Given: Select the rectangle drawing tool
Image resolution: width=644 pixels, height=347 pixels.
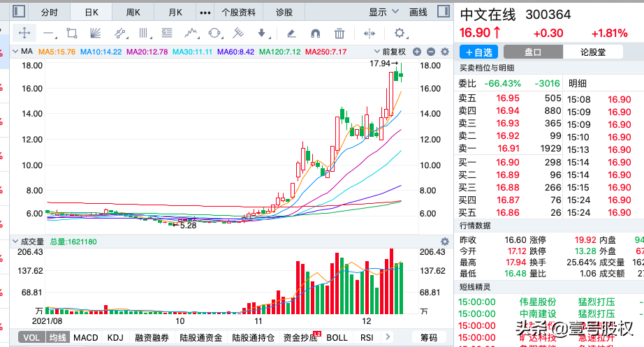Looking at the screenshot, I should click(72, 34).
